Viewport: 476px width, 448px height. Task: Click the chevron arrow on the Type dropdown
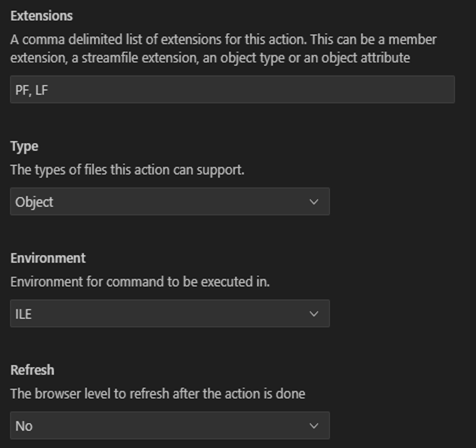pyautogui.click(x=314, y=202)
